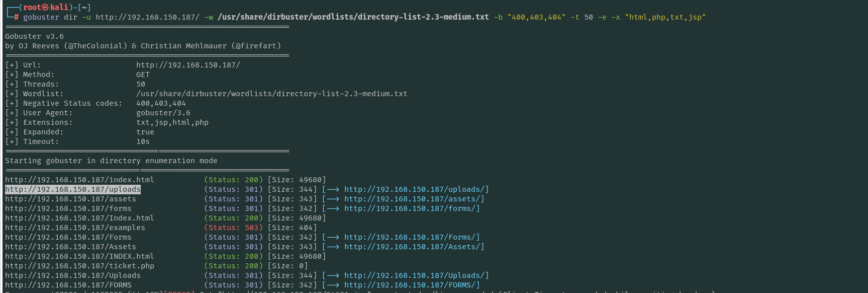The width and height of the screenshot is (868, 293).
Task: Click the "Gobuster v3.6" version line
Action: [34, 36]
